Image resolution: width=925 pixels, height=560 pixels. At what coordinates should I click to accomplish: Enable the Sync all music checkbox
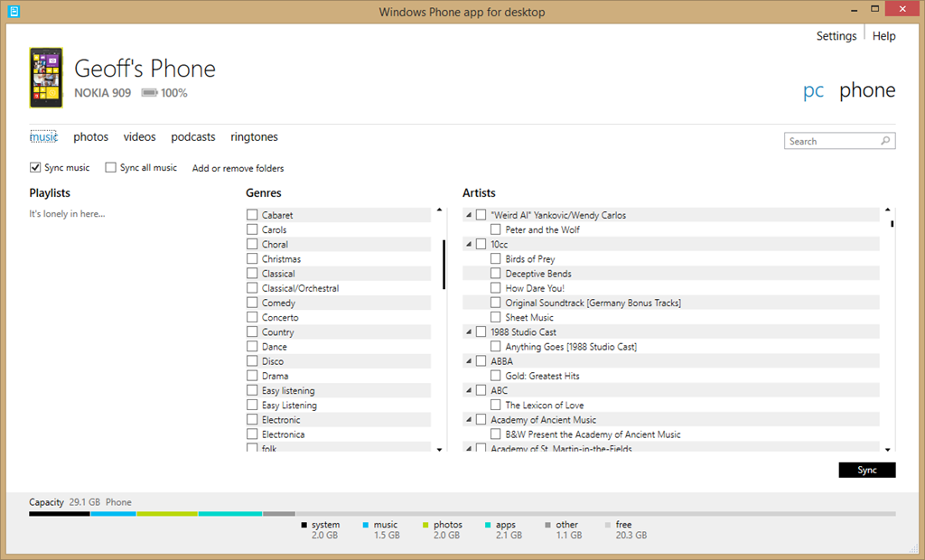pos(111,168)
